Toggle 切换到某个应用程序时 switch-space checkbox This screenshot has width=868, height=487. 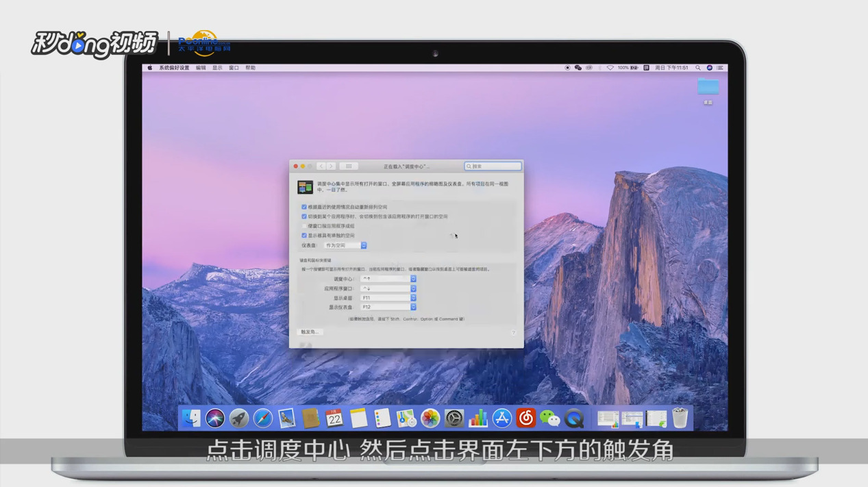[304, 216]
